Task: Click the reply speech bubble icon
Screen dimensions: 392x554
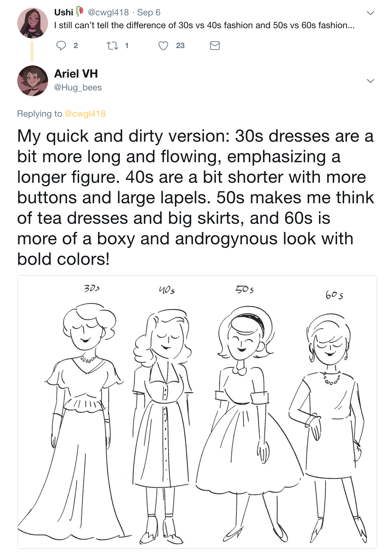Action: [61, 46]
